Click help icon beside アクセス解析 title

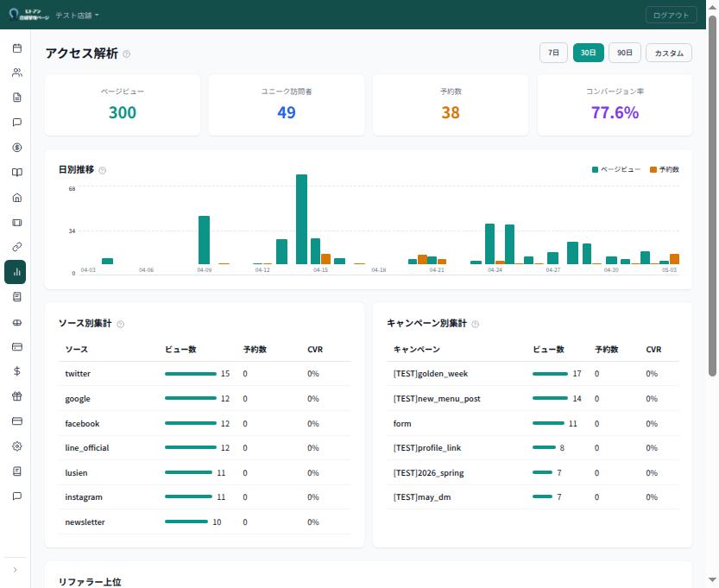[127, 54]
